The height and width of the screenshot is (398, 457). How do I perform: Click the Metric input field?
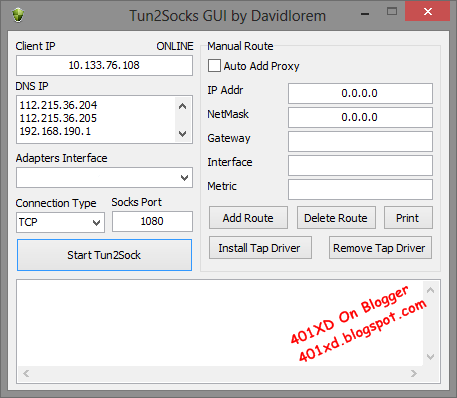[x=360, y=189]
